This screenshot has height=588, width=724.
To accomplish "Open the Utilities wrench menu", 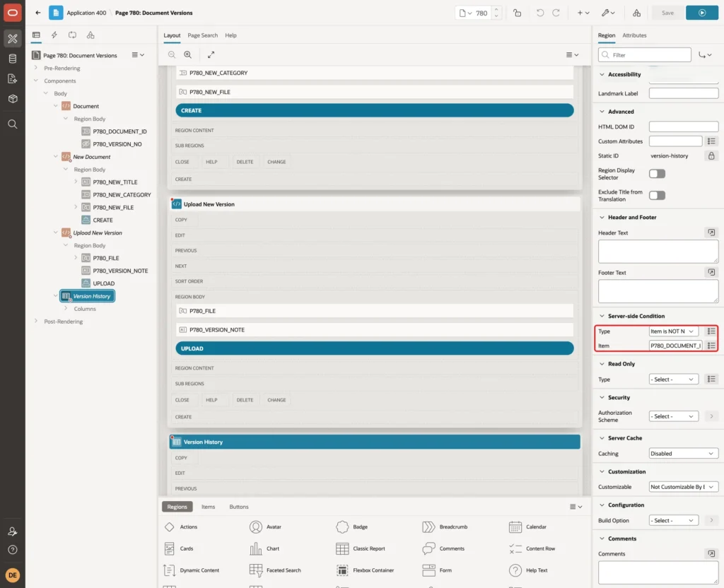I will point(607,13).
